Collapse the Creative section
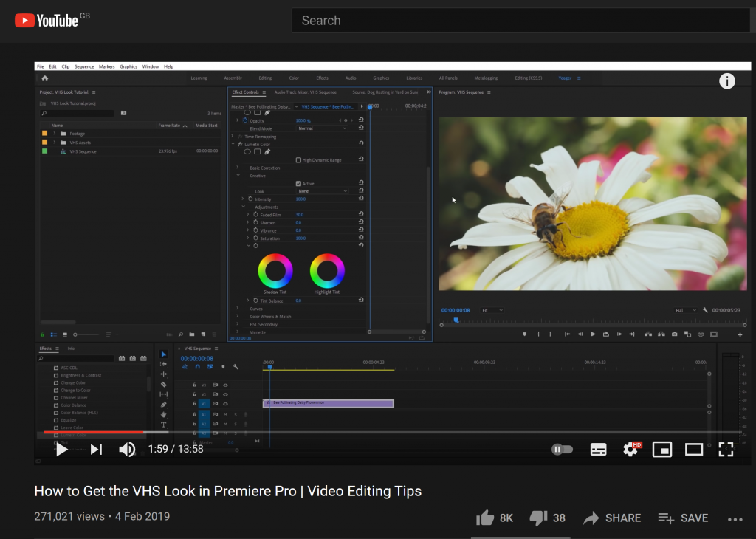The width and height of the screenshot is (756, 539). pos(238,176)
